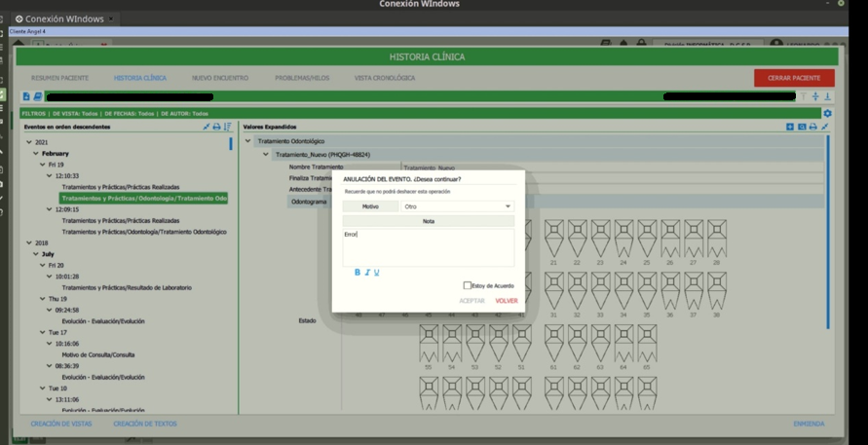Click the blue book icon beside patient bar
Viewport: 868px width, 445px height.
pos(37,96)
